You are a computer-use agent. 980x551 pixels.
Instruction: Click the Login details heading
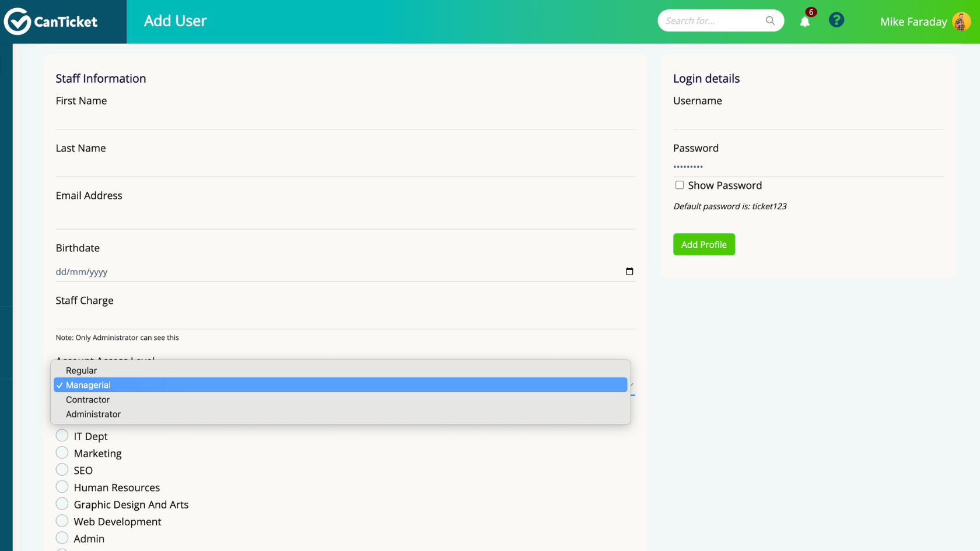point(706,79)
